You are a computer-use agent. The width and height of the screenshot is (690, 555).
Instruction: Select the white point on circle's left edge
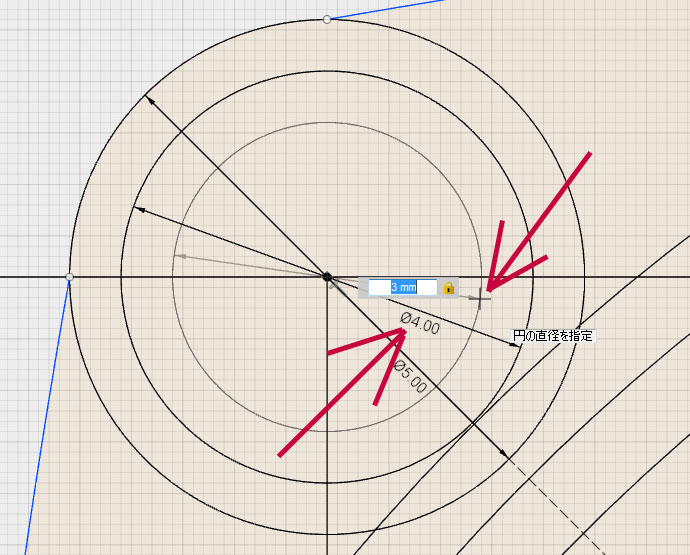pyautogui.click(x=69, y=276)
